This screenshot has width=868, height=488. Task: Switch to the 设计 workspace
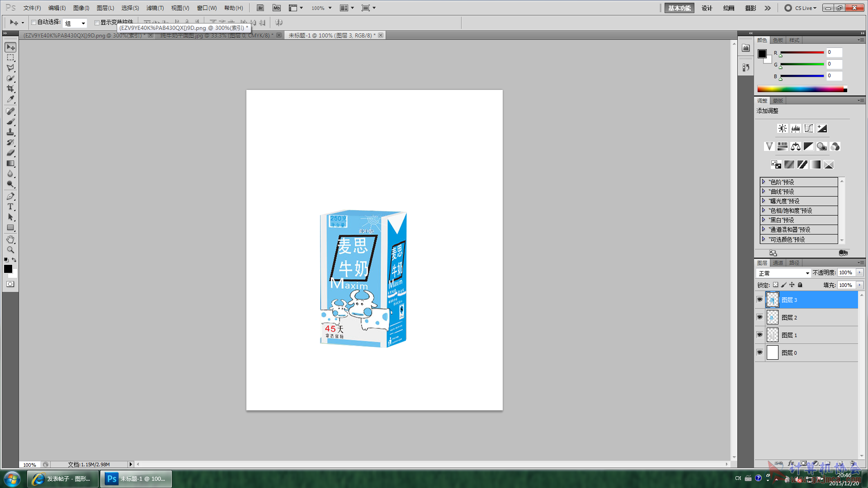pos(707,8)
